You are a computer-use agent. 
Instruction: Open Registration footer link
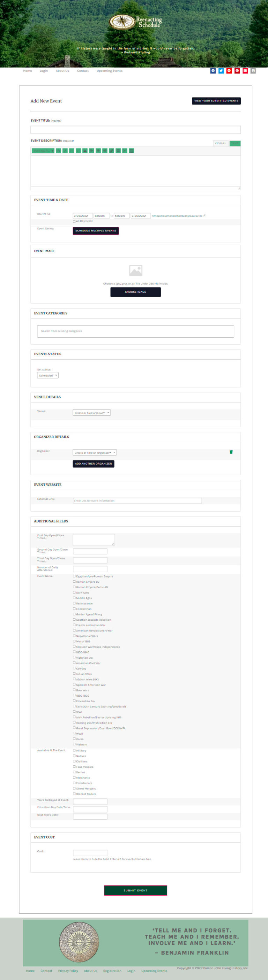click(112, 971)
